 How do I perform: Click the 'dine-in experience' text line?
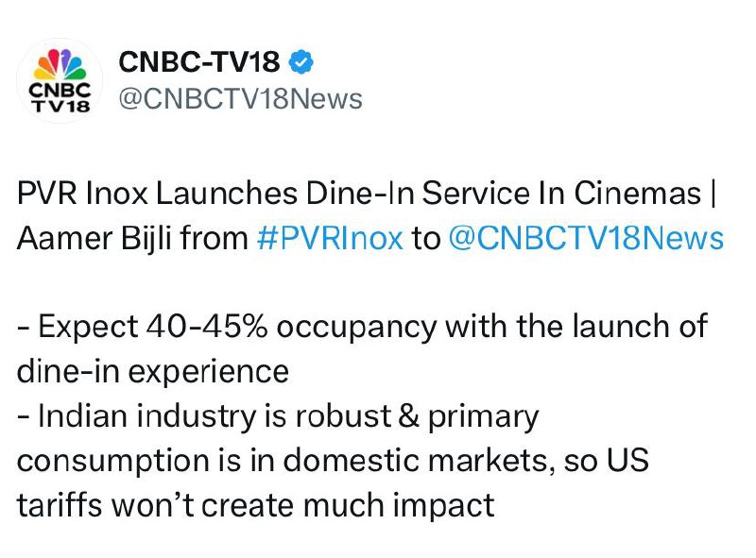pos(152,370)
